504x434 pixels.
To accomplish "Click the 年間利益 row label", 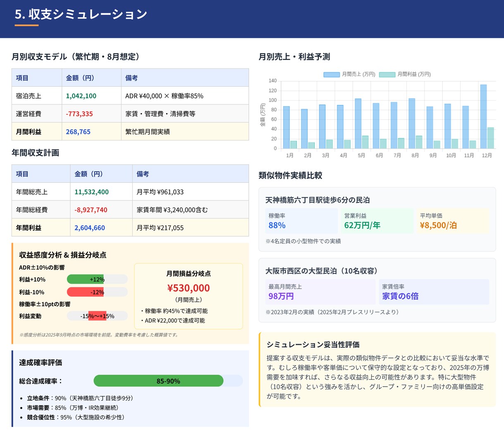I will click(29, 228).
